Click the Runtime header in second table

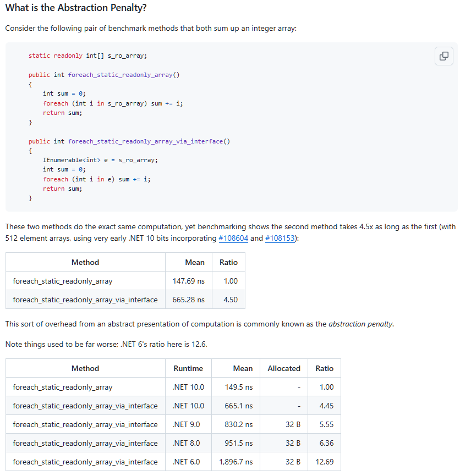[x=188, y=368]
